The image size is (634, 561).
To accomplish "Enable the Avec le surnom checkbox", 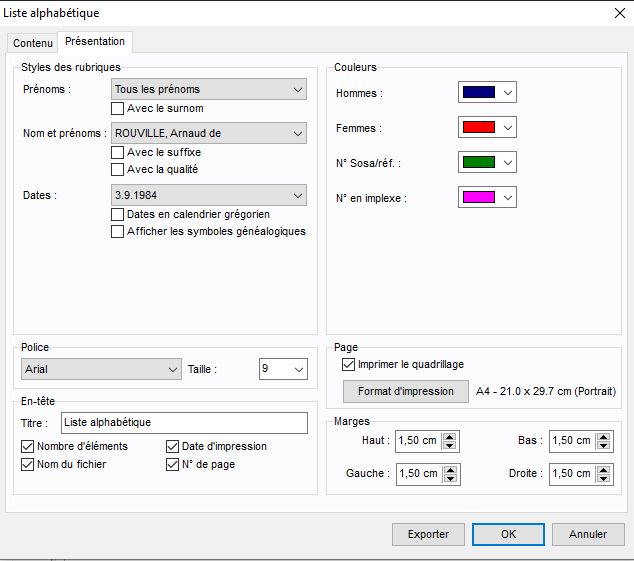I will [118, 108].
